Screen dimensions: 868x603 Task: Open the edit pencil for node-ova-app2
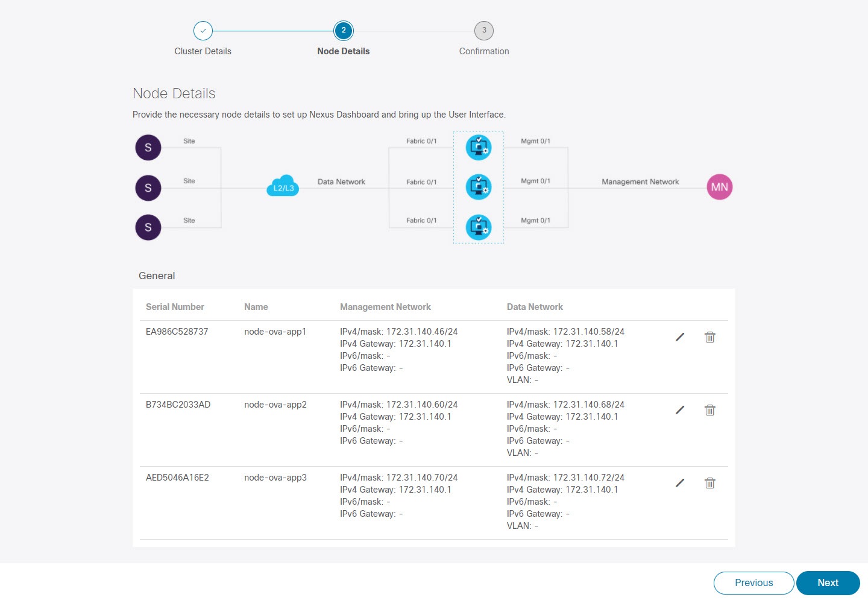point(679,410)
